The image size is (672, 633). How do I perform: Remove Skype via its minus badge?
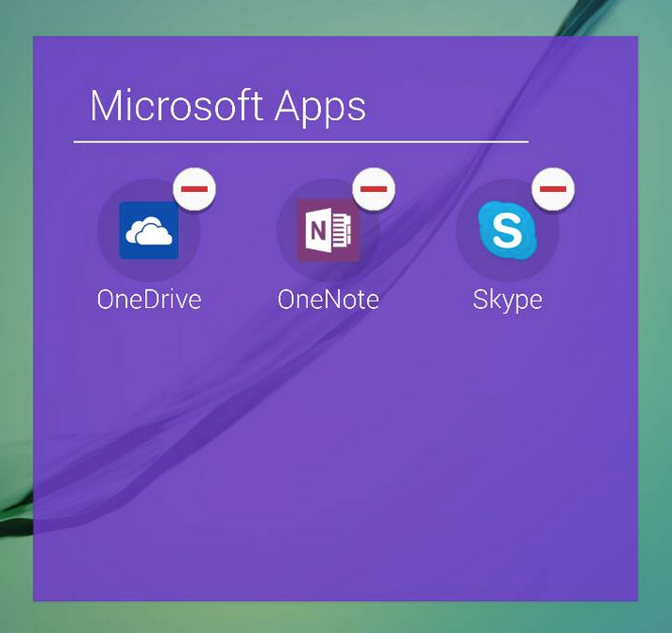click(553, 189)
